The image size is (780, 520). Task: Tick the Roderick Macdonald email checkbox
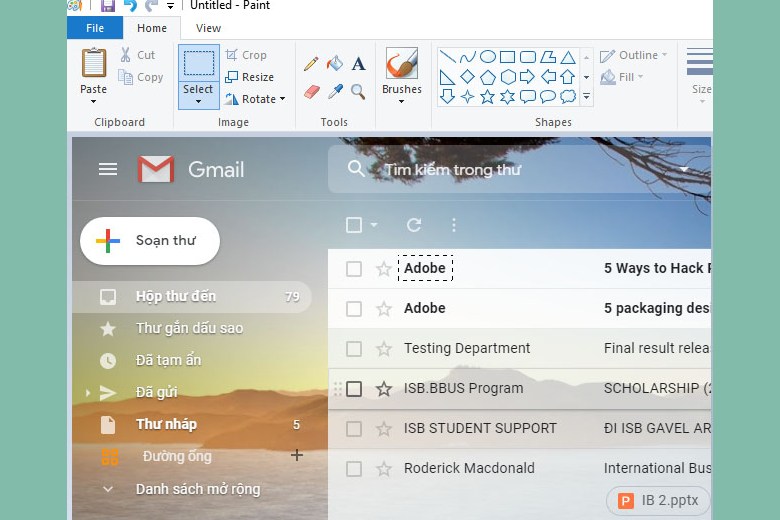354,469
